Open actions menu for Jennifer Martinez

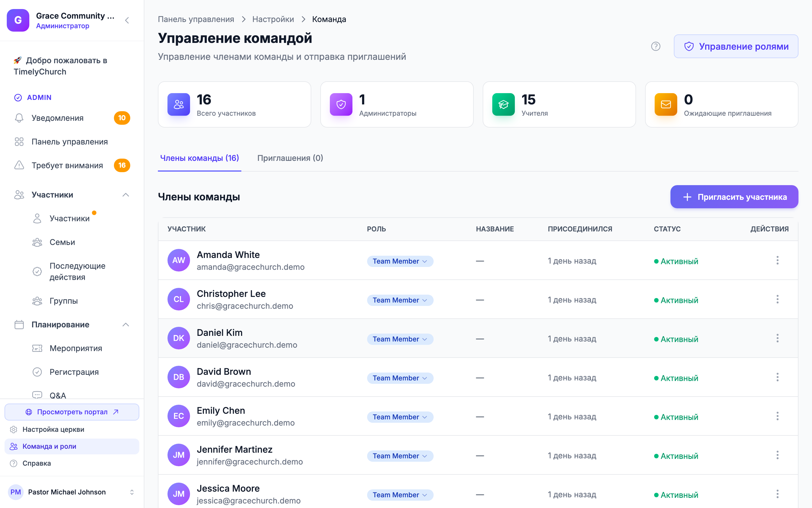[x=777, y=455]
